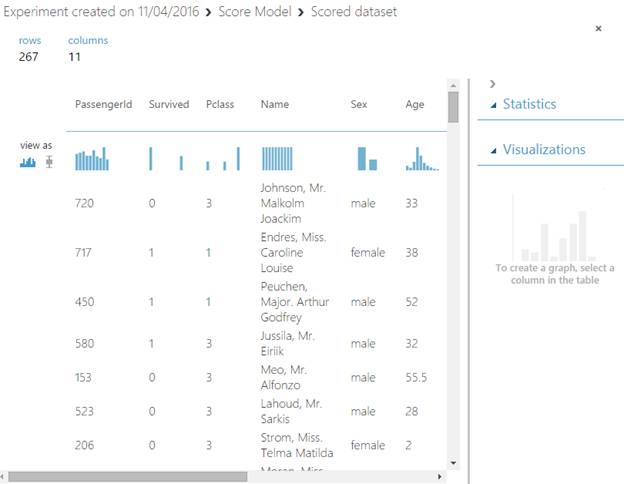Screen dimensions: 624x484
Task: Click PassengerId cell 720
Action: click(84, 203)
